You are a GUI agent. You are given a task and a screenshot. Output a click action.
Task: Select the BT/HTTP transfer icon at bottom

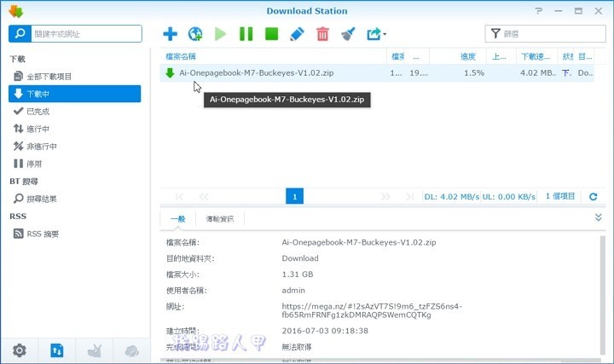pos(57,350)
